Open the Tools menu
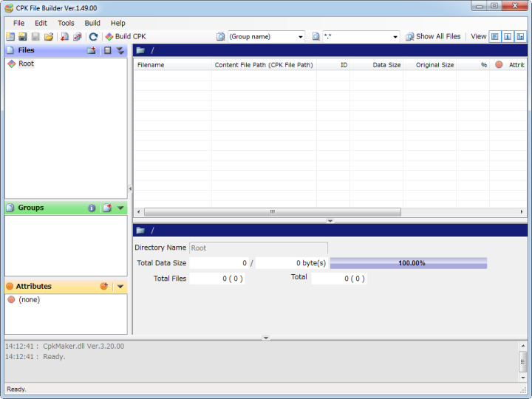 (66, 23)
